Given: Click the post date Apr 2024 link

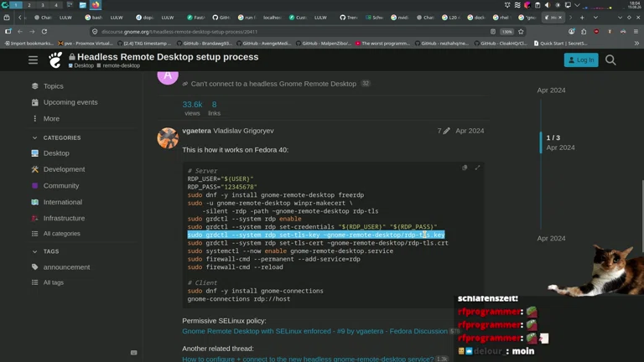Looking at the screenshot, I should coord(470,131).
